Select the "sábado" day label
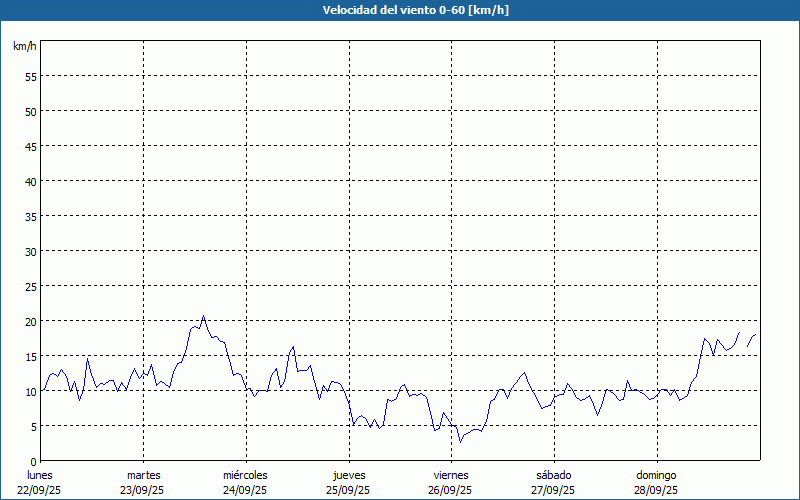 coord(553,475)
